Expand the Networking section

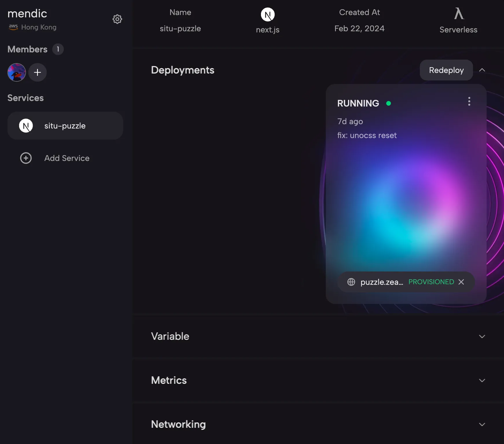pos(482,424)
